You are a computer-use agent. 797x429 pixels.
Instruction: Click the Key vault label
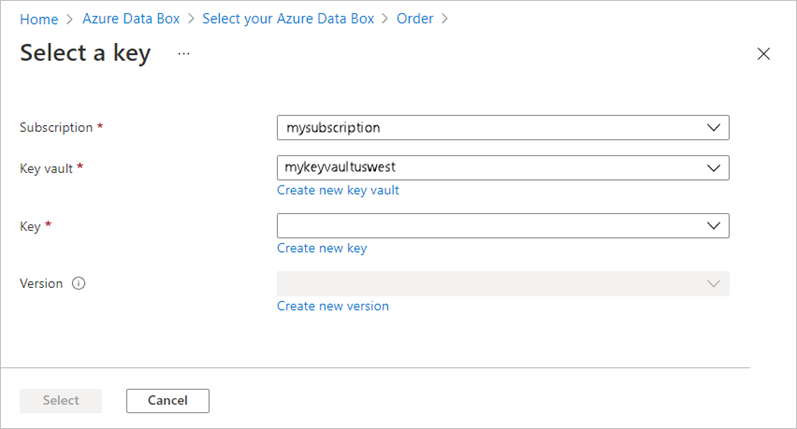46,168
